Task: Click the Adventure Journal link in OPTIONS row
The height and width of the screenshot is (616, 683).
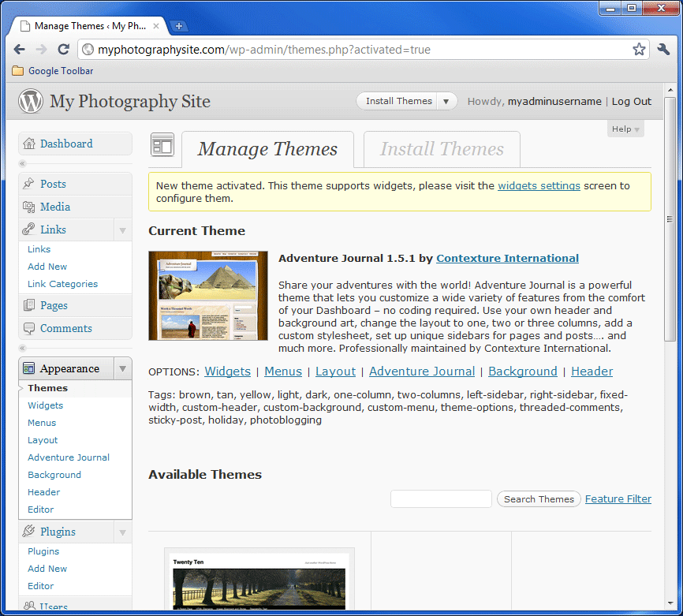Action: pos(422,371)
